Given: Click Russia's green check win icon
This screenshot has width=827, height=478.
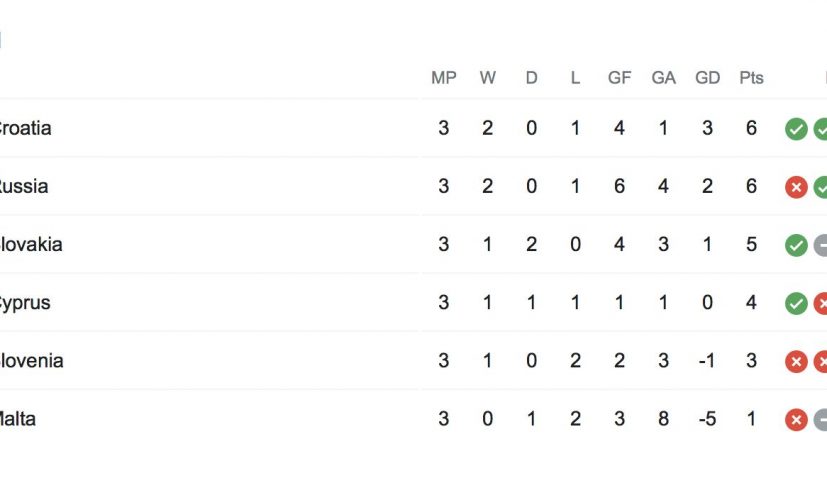Looking at the screenshot, I should [x=821, y=187].
